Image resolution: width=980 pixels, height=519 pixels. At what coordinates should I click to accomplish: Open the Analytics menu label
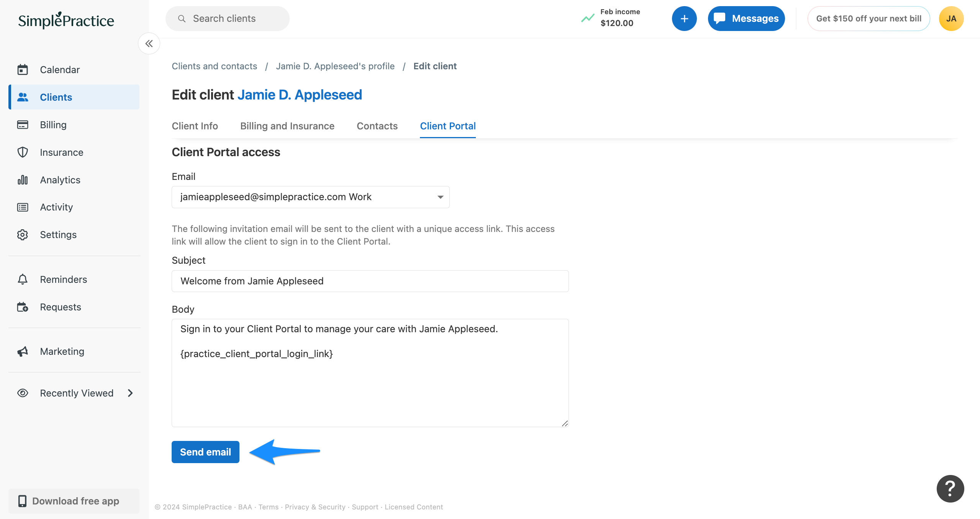pos(60,180)
